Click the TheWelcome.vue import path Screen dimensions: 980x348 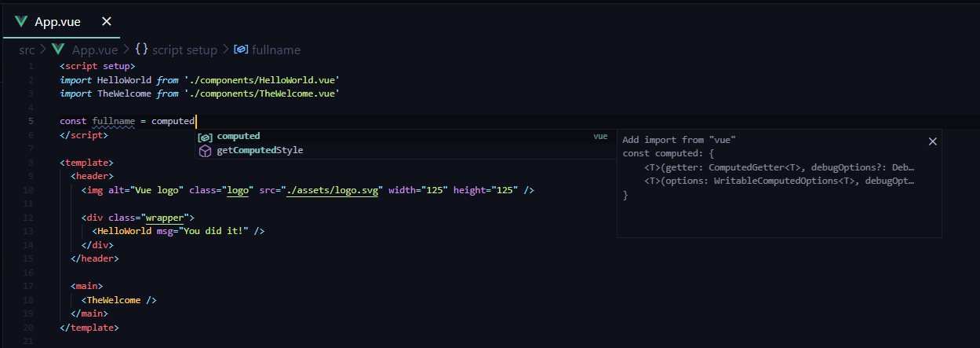pos(261,93)
